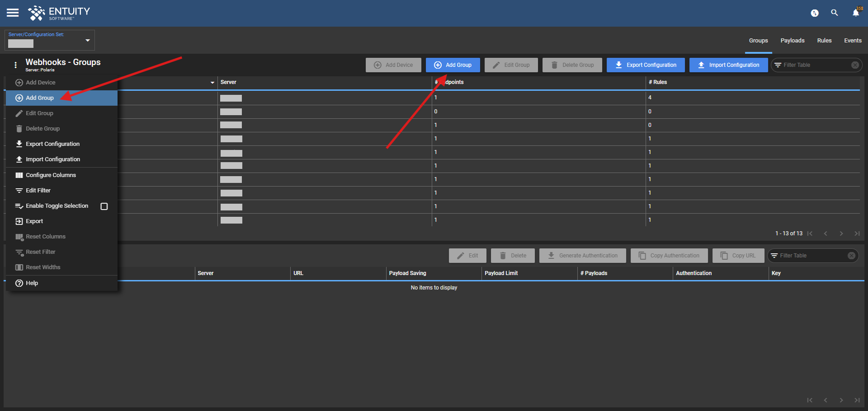This screenshot has width=868, height=411.
Task: Choose Edit Filter in the context menu
Action: click(61, 191)
